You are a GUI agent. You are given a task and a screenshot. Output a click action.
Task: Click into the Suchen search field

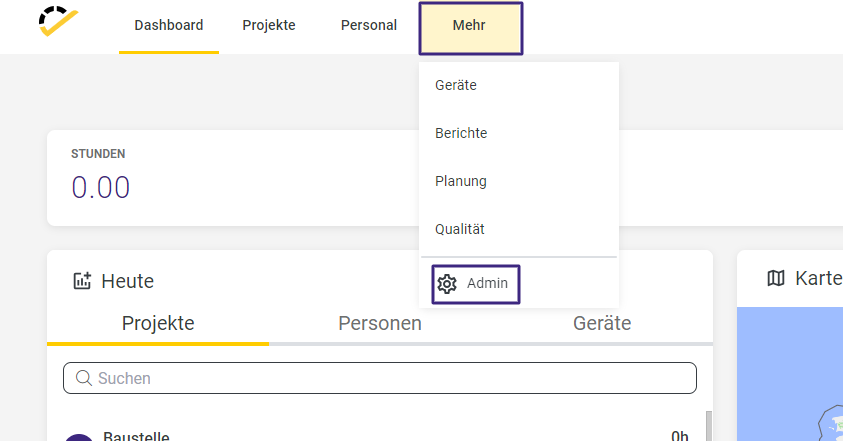380,378
